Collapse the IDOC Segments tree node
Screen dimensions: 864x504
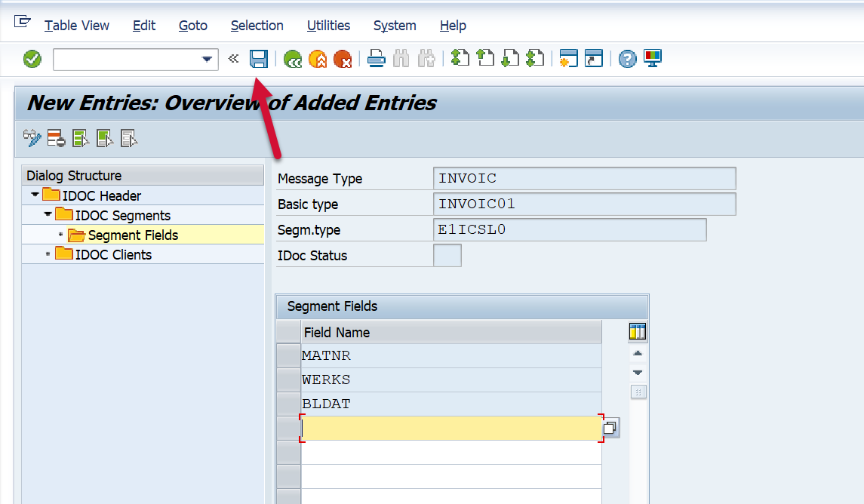click(48, 215)
